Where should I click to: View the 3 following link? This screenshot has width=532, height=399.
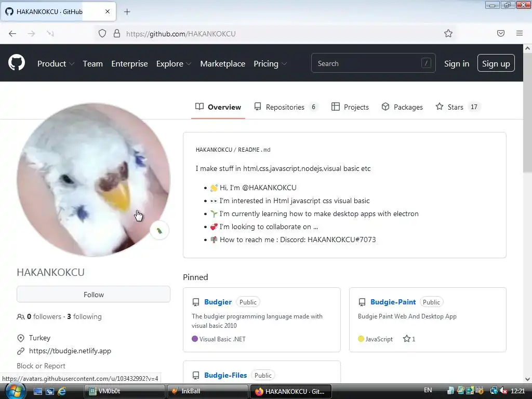pos(84,316)
